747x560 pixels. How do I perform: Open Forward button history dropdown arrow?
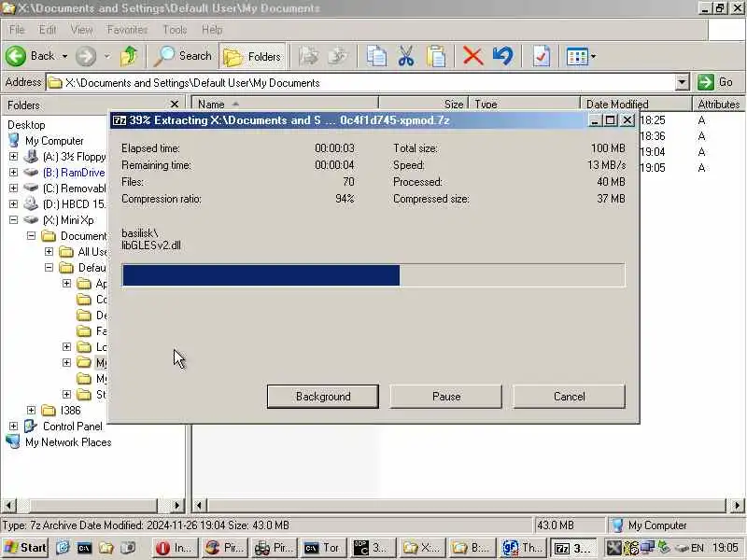tap(107, 56)
